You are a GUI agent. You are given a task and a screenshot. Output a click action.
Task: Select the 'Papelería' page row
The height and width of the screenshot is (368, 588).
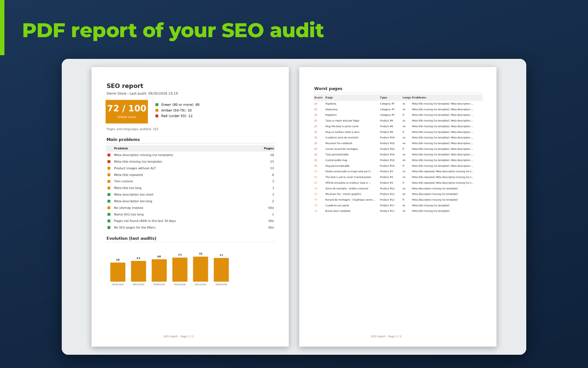[x=398, y=104]
